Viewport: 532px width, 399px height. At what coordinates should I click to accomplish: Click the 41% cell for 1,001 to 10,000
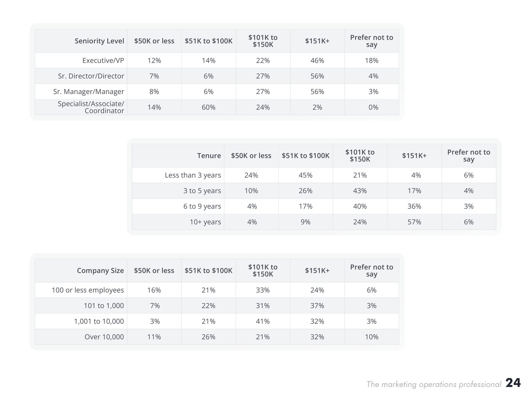pos(263,321)
